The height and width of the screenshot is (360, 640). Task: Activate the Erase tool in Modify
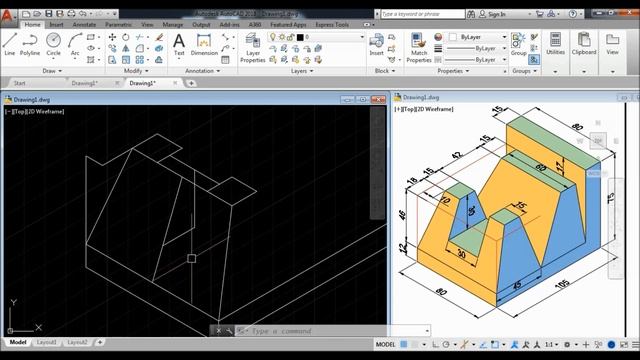click(x=159, y=37)
